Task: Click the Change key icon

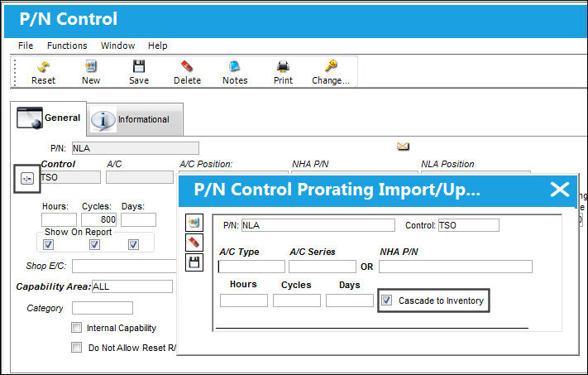Action: (x=331, y=66)
